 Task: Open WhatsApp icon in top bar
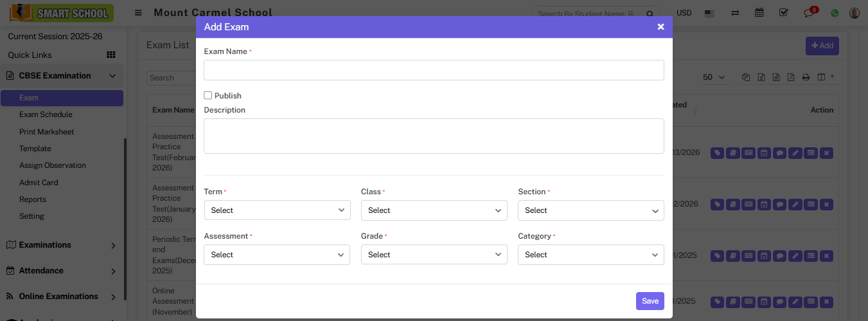(x=835, y=13)
